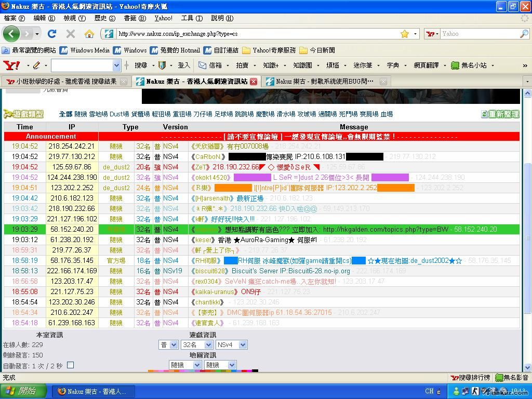Click the Yahoo! logo on the toolbar

click(11, 65)
